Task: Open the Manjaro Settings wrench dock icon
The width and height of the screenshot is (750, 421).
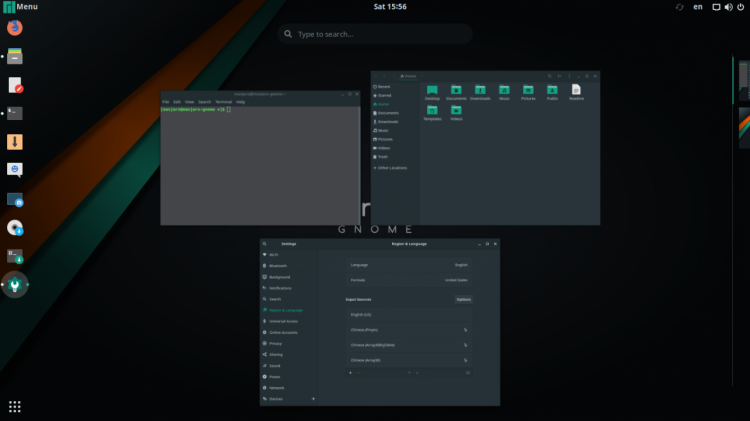Action: pyautogui.click(x=15, y=285)
